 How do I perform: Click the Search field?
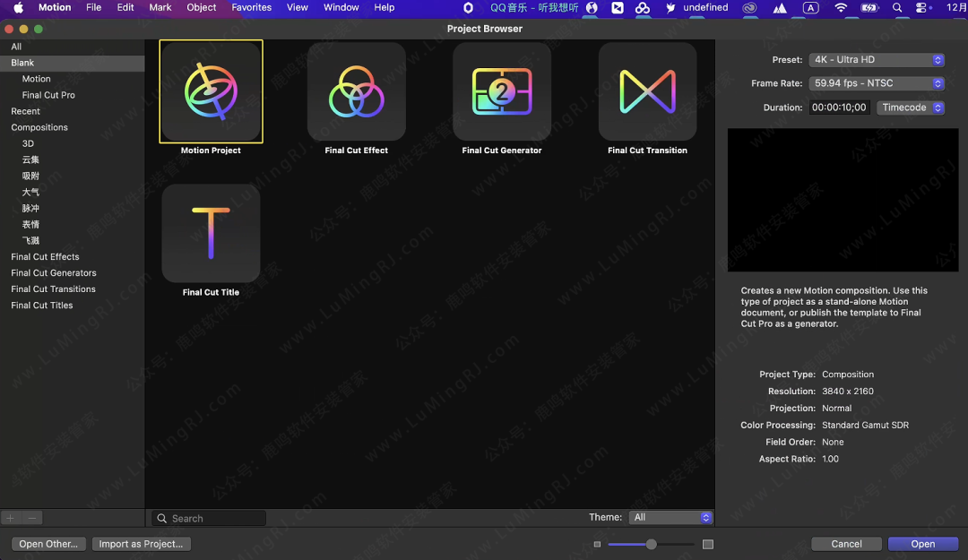coord(215,518)
